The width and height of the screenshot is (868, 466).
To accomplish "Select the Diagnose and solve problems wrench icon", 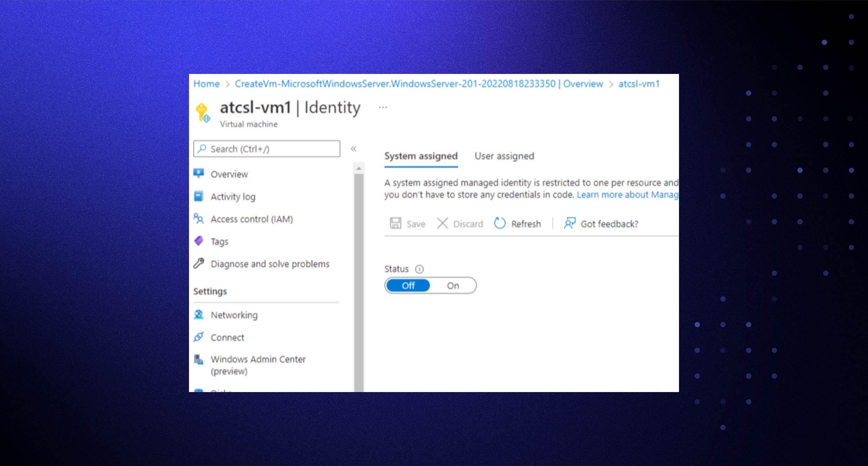I will point(199,263).
